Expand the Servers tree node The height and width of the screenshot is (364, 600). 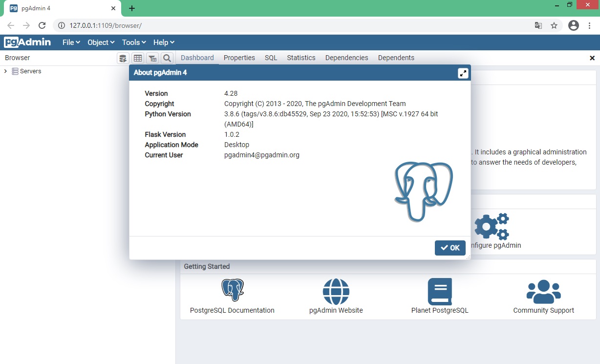point(5,71)
